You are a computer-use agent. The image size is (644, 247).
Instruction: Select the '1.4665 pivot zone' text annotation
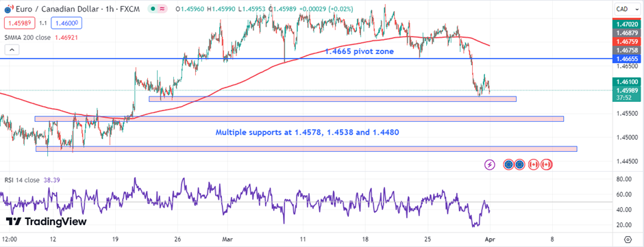[360, 51]
